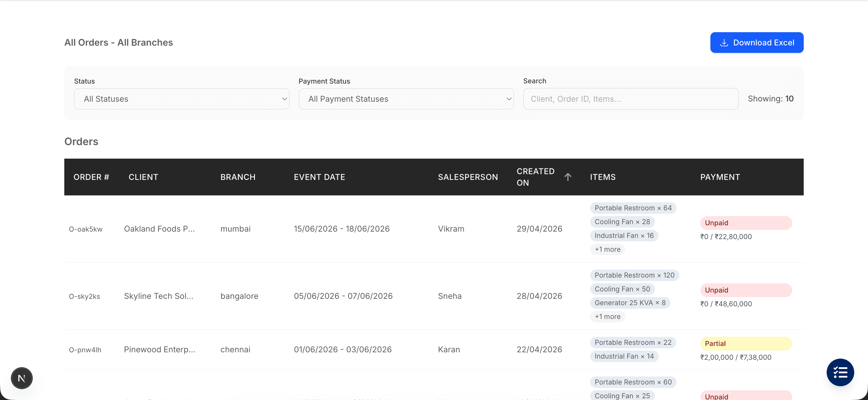Click created date 28/04/2026
868x400 pixels.
click(x=539, y=296)
